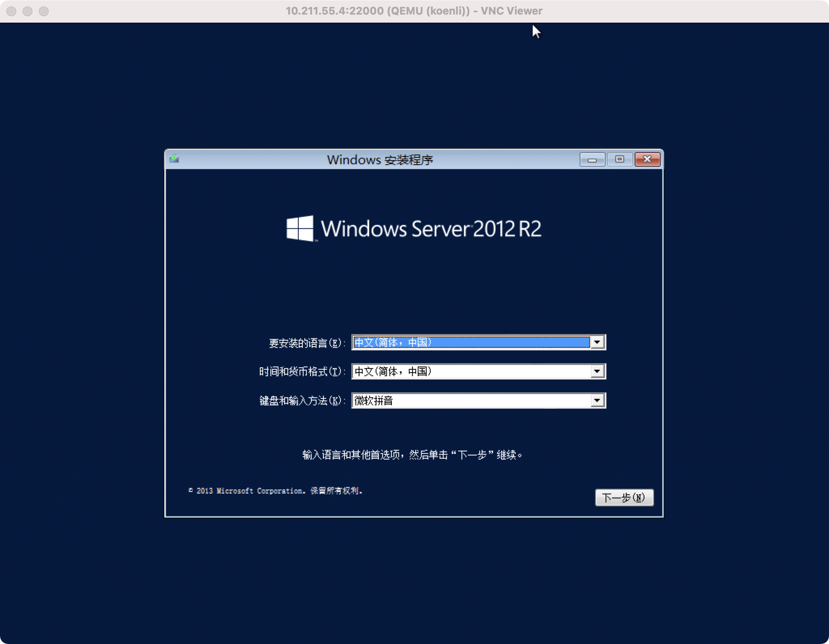The image size is (829, 644).
Task: Click the 键盘和输入方法(K) label
Action: tap(302, 401)
